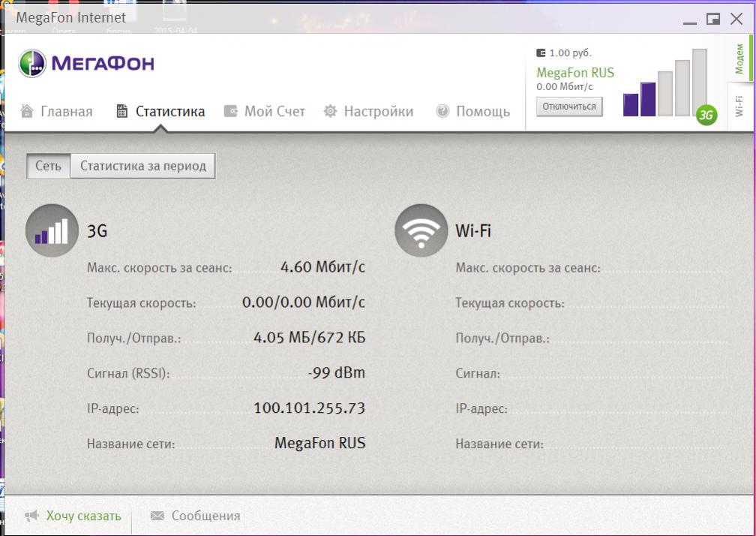Open the Хочу сказать feedback link
The width and height of the screenshot is (756, 536).
[x=83, y=516]
